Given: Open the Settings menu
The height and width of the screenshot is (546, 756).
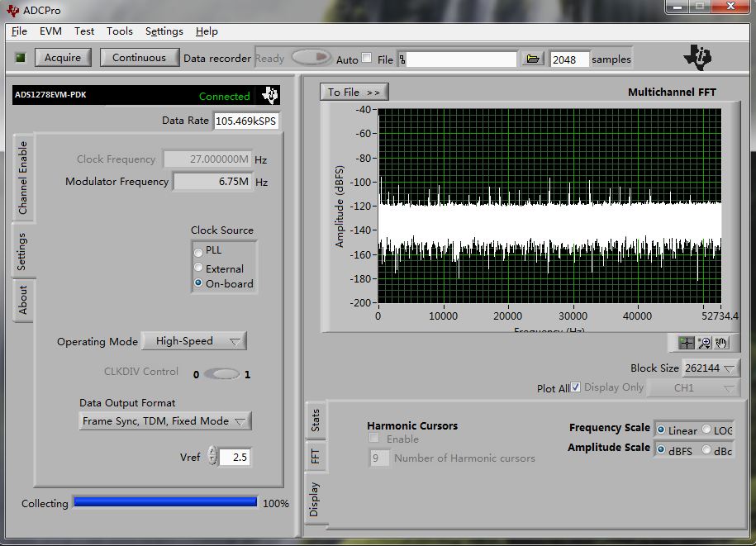Looking at the screenshot, I should pos(164,31).
